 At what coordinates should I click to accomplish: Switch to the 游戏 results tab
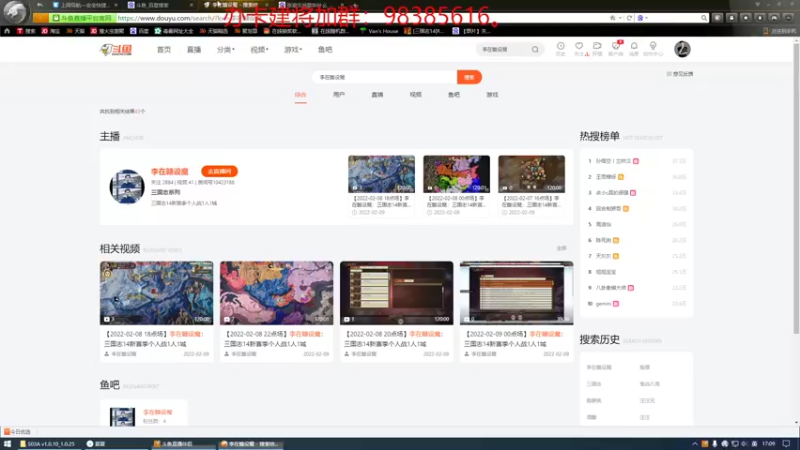coord(492,95)
